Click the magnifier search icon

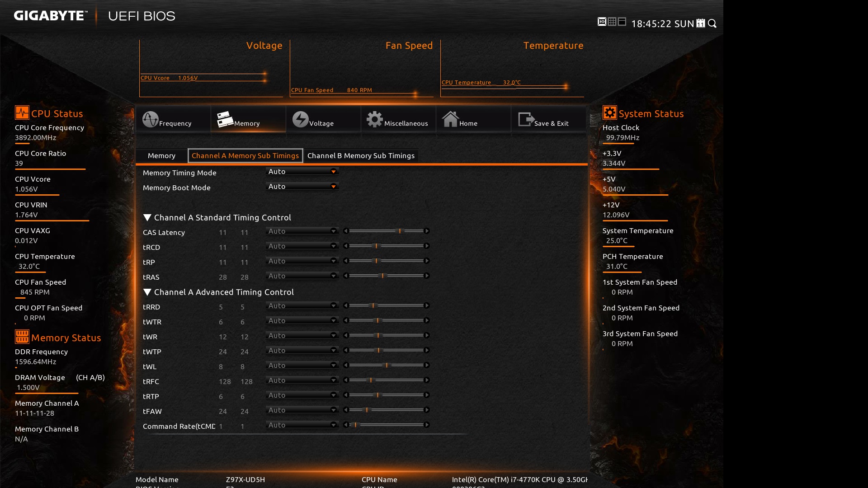pyautogui.click(x=712, y=23)
